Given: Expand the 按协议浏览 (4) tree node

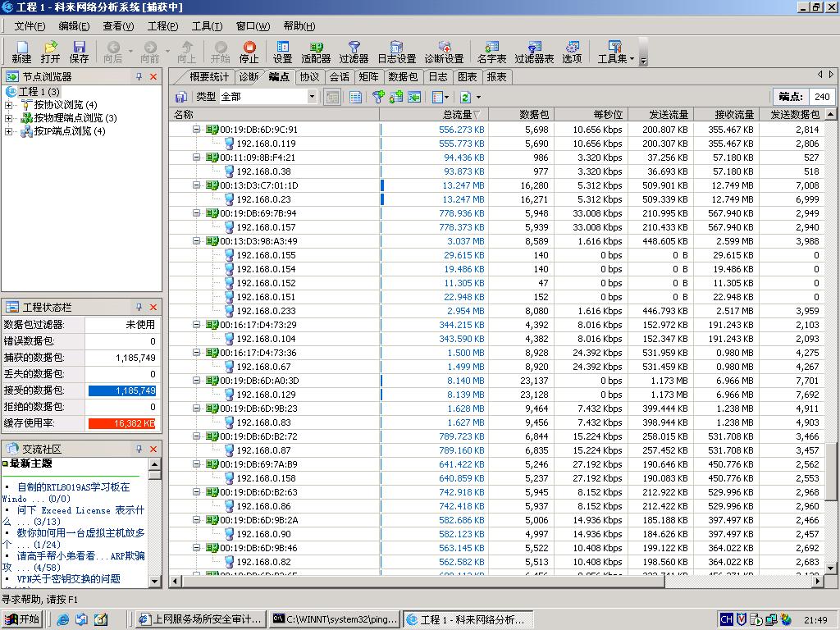Looking at the screenshot, I should (x=9, y=105).
